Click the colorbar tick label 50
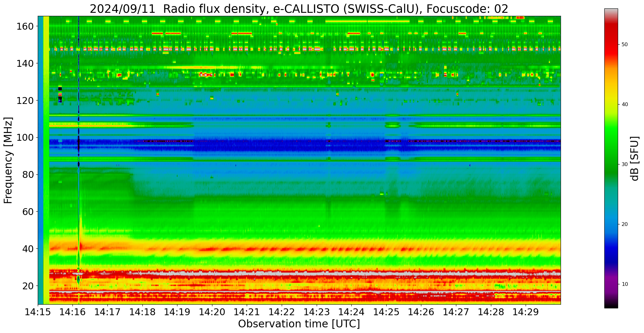 pos(625,45)
